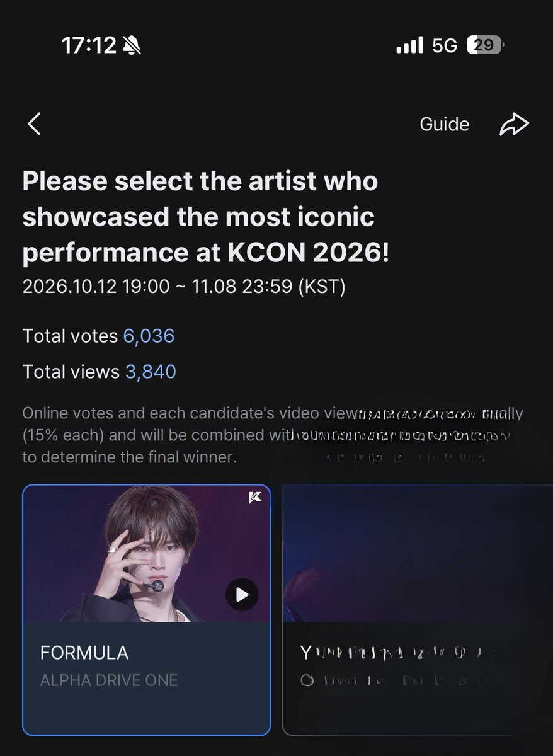
Task: Tap the voting period date line
Action: (184, 287)
